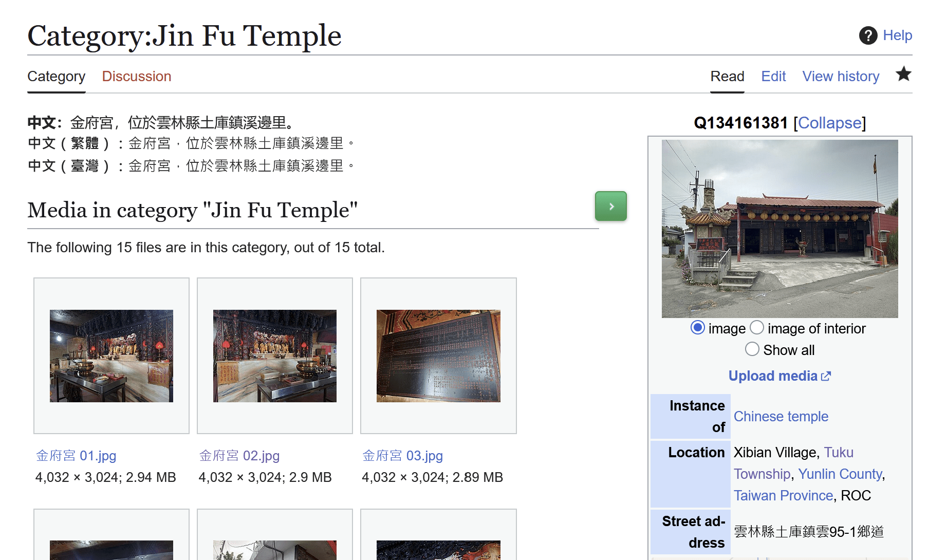The width and height of the screenshot is (928, 560).
Task: Click the Help question mark icon
Action: pos(868,35)
